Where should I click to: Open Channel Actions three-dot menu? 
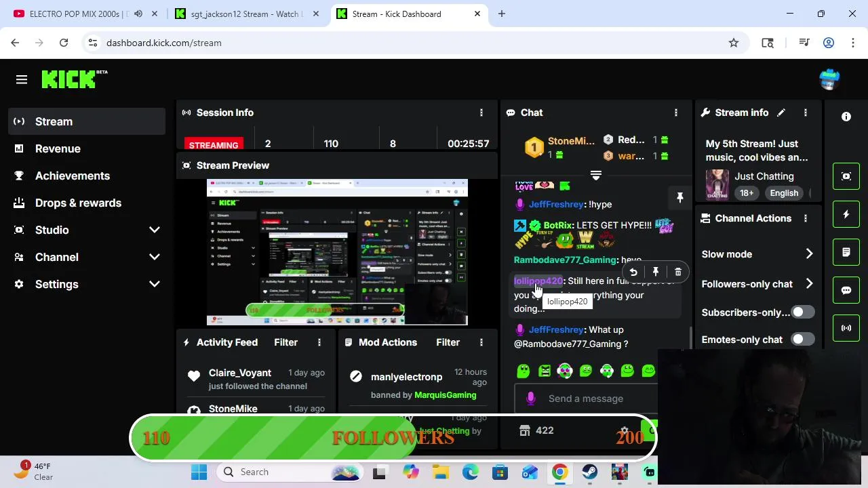pyautogui.click(x=805, y=218)
